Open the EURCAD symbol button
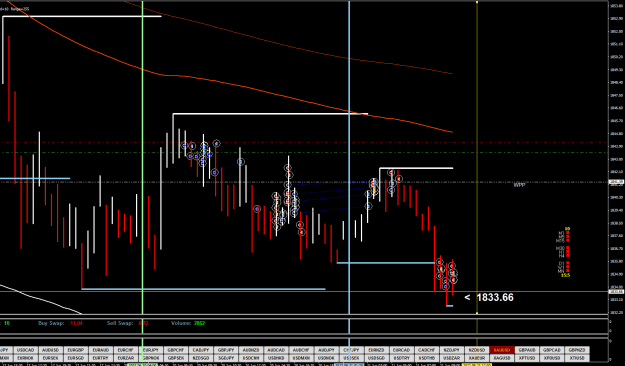The width and height of the screenshot is (625, 366). 401,350
